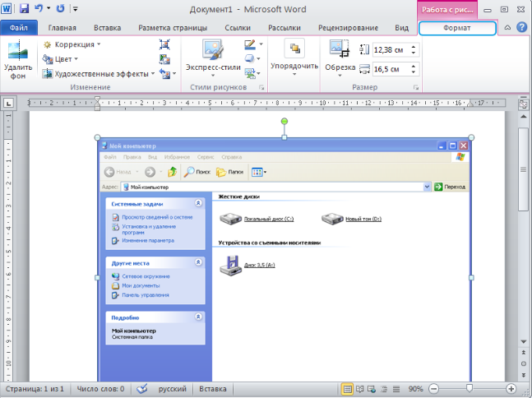Open the Экспресс-стили gallery
This screenshot has height=398, width=532.
[x=213, y=58]
